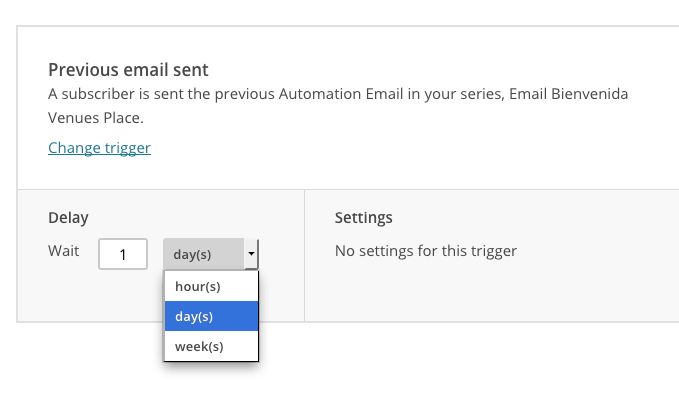Click the Settings section heading
The image size is (679, 409).
pyautogui.click(x=364, y=217)
